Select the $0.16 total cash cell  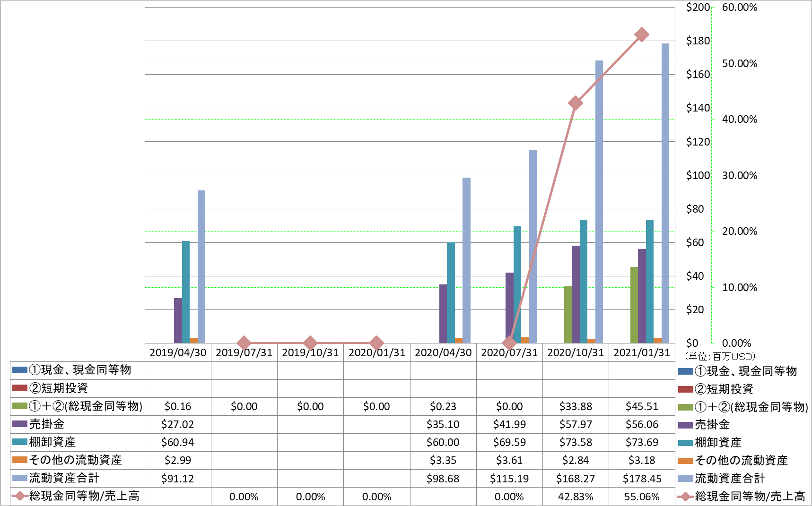click(x=178, y=406)
